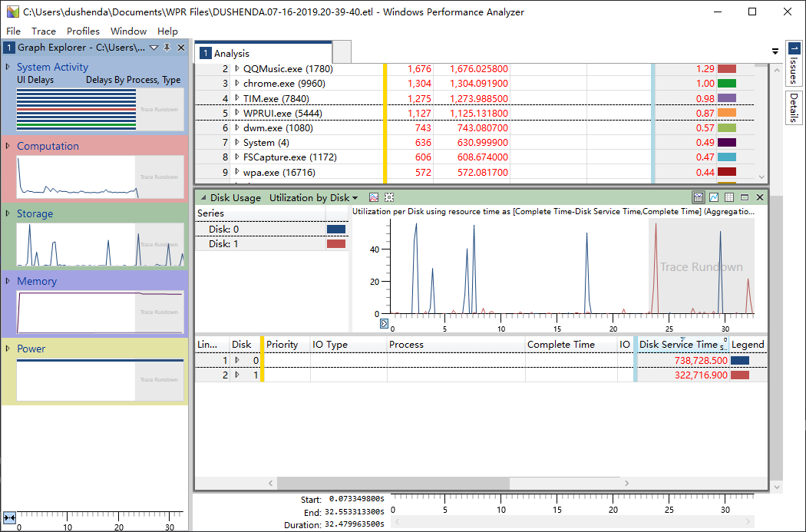Switch to graph and table display mode
This screenshot has width=806, height=532.
tap(699, 198)
